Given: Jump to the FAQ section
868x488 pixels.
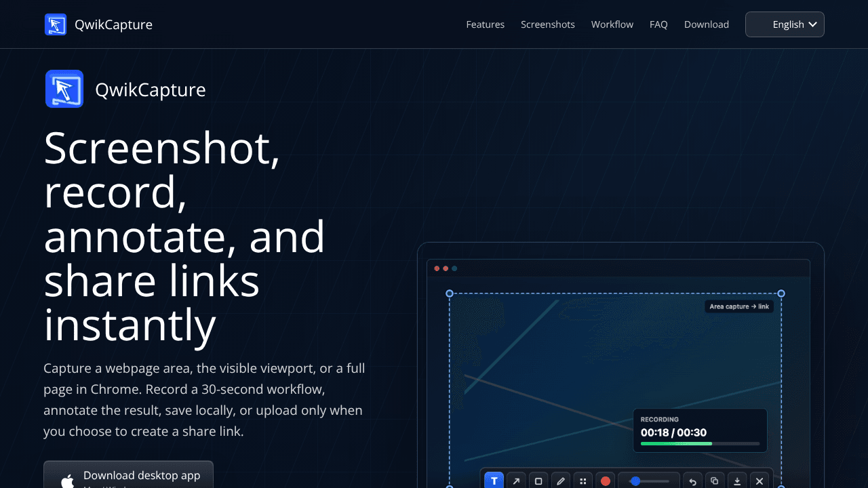Looking at the screenshot, I should [x=658, y=24].
